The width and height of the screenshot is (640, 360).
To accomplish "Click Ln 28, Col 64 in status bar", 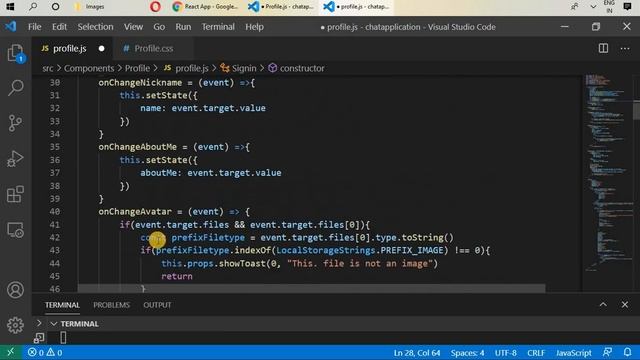I will pos(417,353).
